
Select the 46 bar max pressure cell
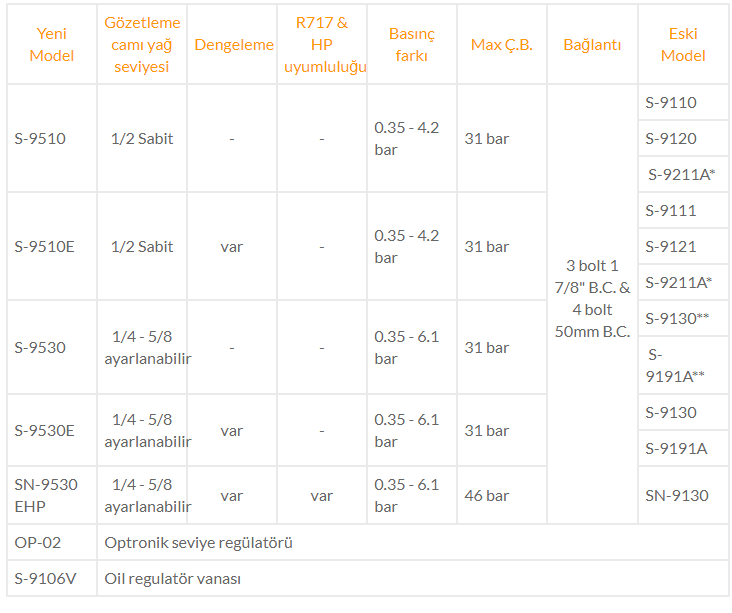click(x=502, y=495)
